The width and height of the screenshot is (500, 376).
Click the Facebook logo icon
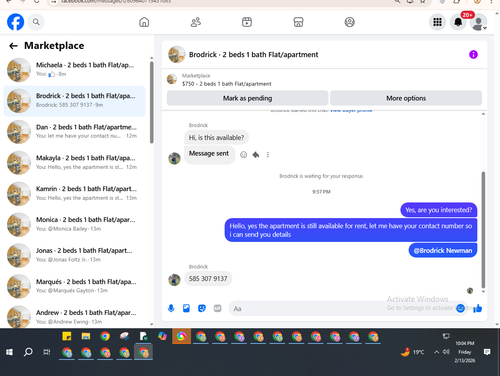tap(15, 22)
